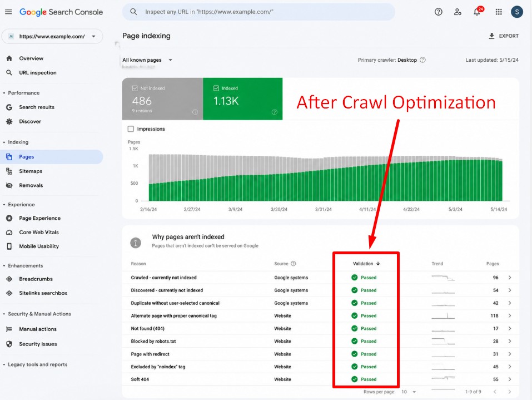Screen dimensions: 532x400
Task: Click the Reason column header
Action: (x=138, y=264)
